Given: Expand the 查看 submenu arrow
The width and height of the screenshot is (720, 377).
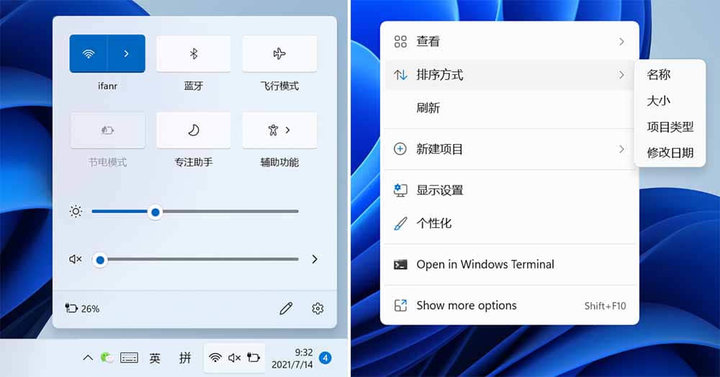Looking at the screenshot, I should point(621,42).
